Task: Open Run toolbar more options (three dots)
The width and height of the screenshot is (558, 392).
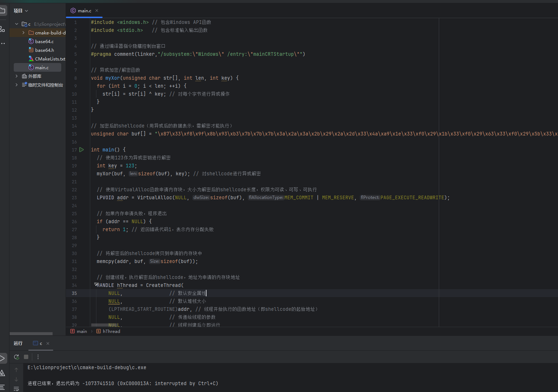Action: click(x=38, y=357)
